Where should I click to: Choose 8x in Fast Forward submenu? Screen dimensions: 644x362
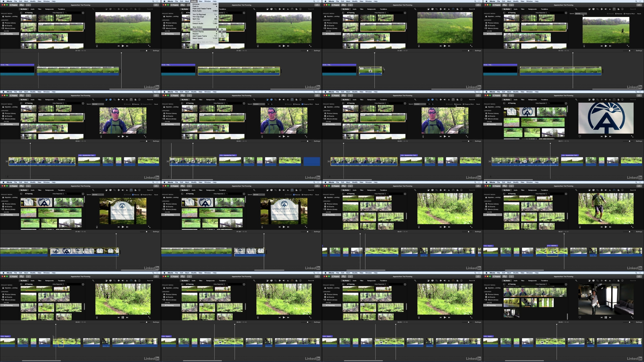coord(222,34)
